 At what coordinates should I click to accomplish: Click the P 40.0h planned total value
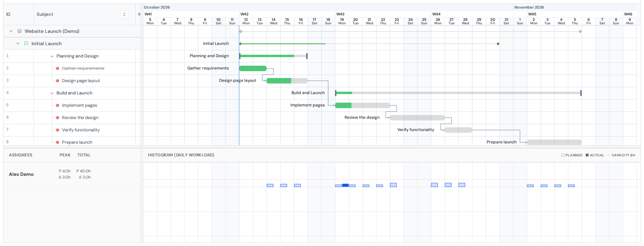(x=84, y=171)
